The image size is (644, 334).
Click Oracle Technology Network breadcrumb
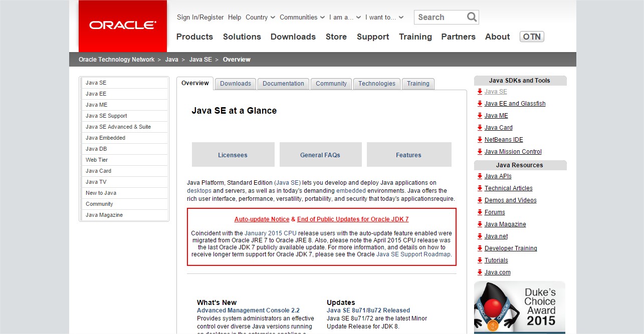tap(116, 60)
